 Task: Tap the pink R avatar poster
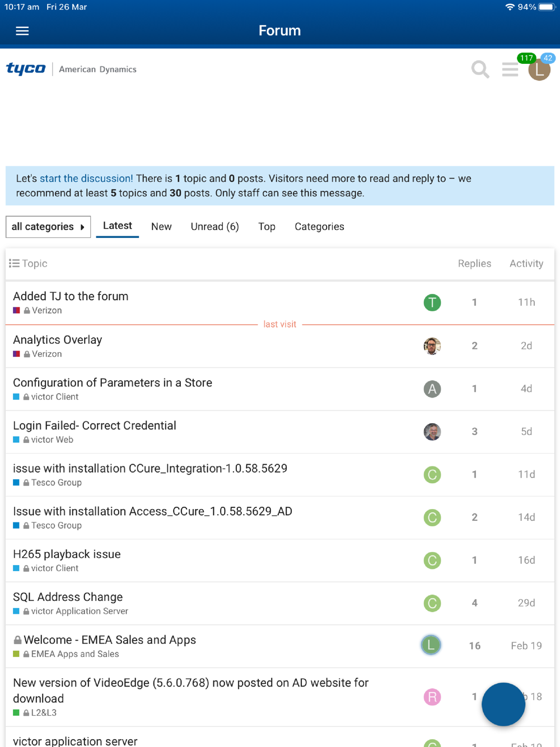coord(432,697)
